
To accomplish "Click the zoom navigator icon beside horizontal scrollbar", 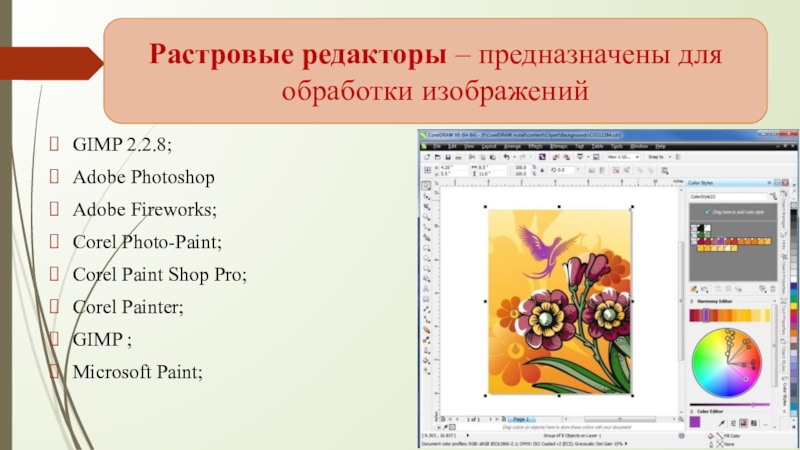I will (x=681, y=419).
